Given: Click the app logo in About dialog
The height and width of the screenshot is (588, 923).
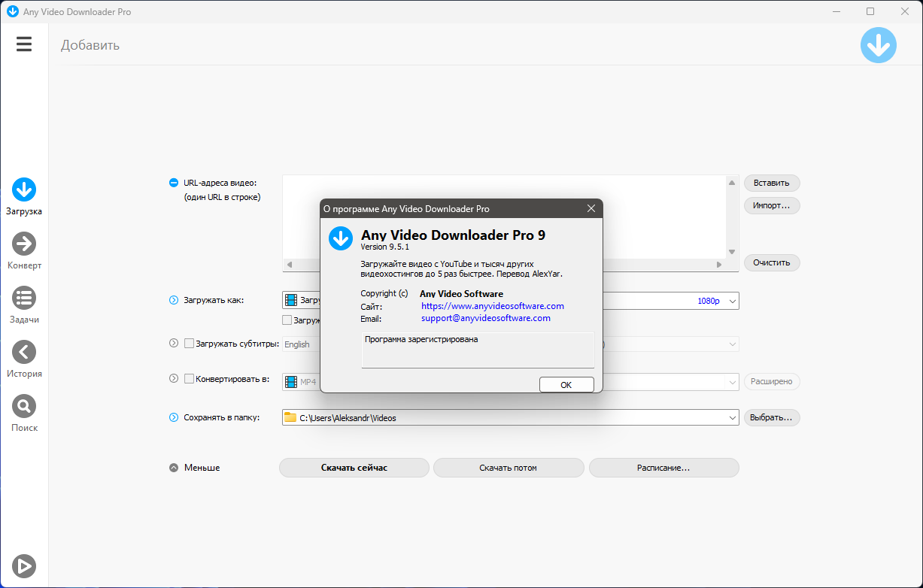Looking at the screenshot, I should 341,239.
